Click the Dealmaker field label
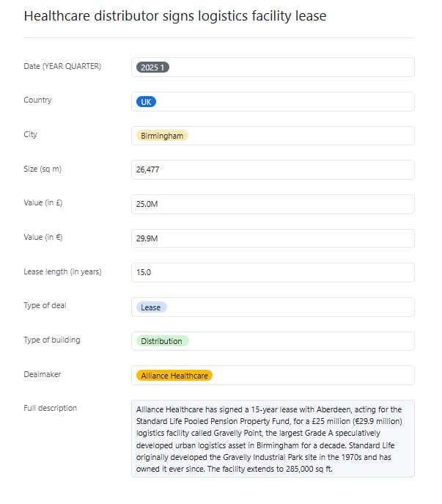 tap(43, 374)
